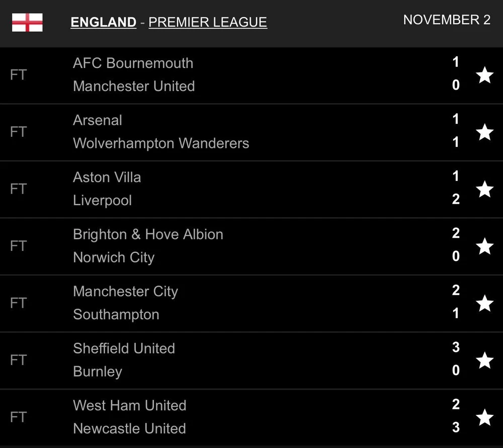Click the England flag icon
This screenshot has width=503, height=448.
tap(27, 23)
